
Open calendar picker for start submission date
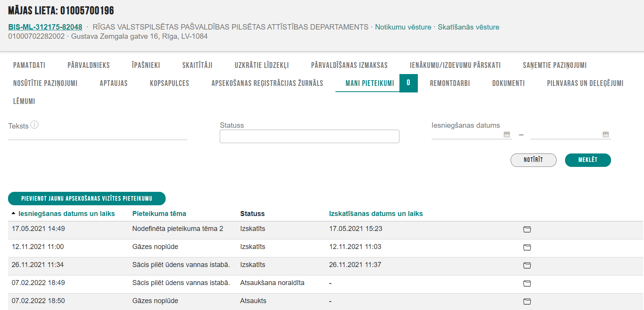507,134
